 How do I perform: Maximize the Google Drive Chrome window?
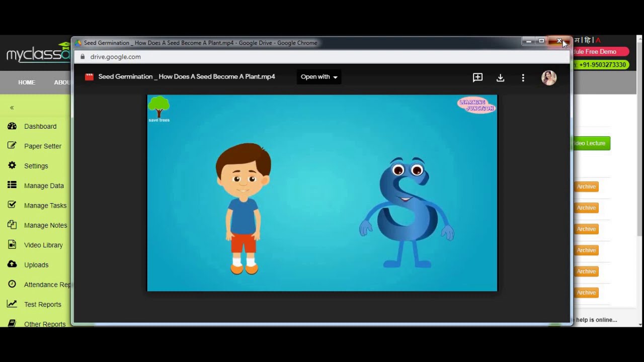coord(541,41)
